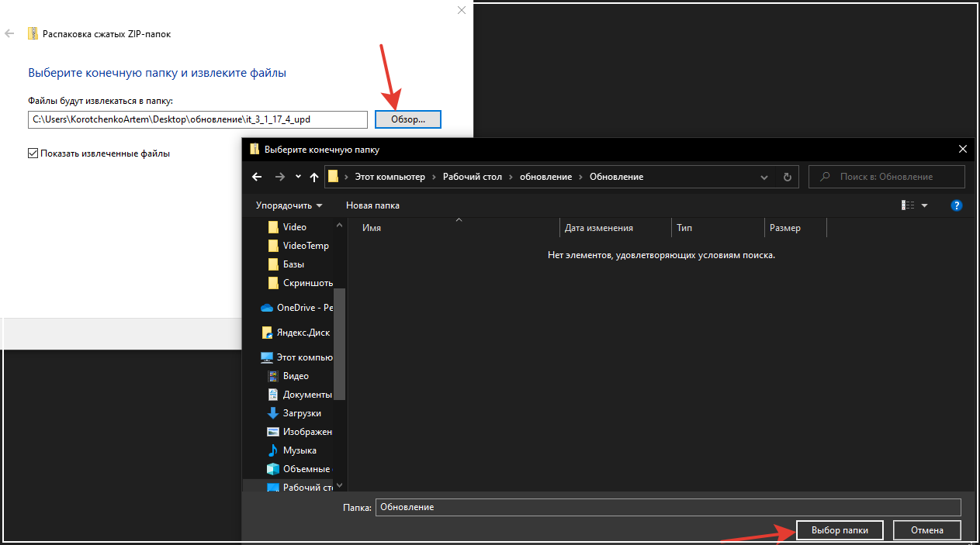Screen dimensions: 980x545
Task: Click the back arrow in the folder dialog
Action: point(257,177)
